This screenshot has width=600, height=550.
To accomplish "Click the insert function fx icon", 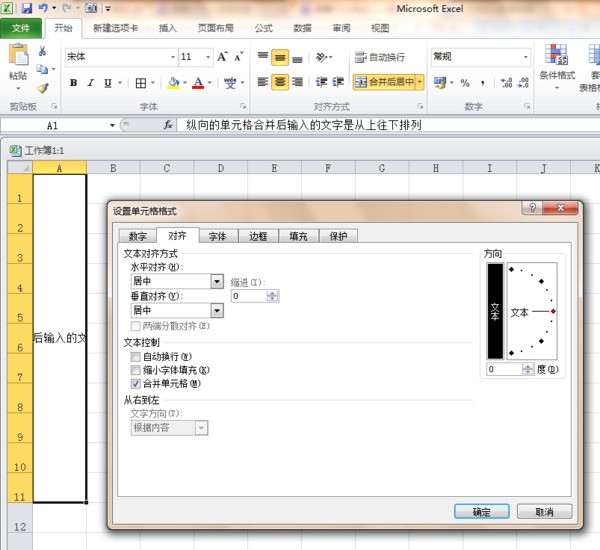I will tap(168, 126).
